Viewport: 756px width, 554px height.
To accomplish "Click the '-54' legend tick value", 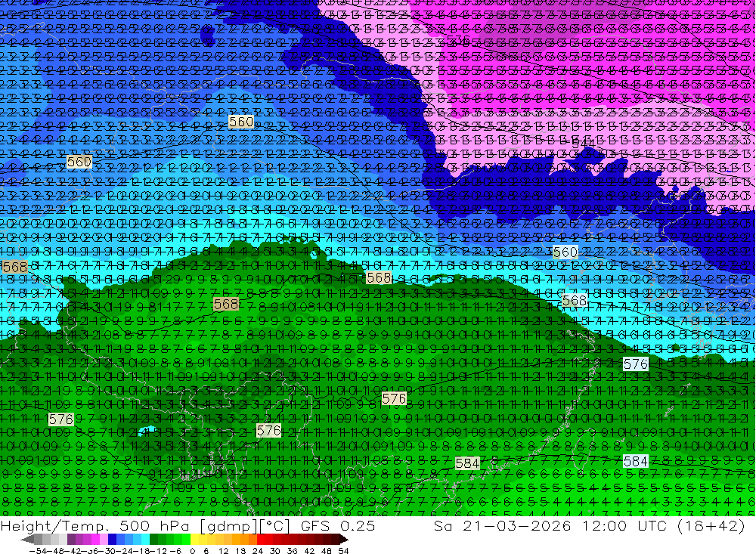I will [x=38, y=551].
